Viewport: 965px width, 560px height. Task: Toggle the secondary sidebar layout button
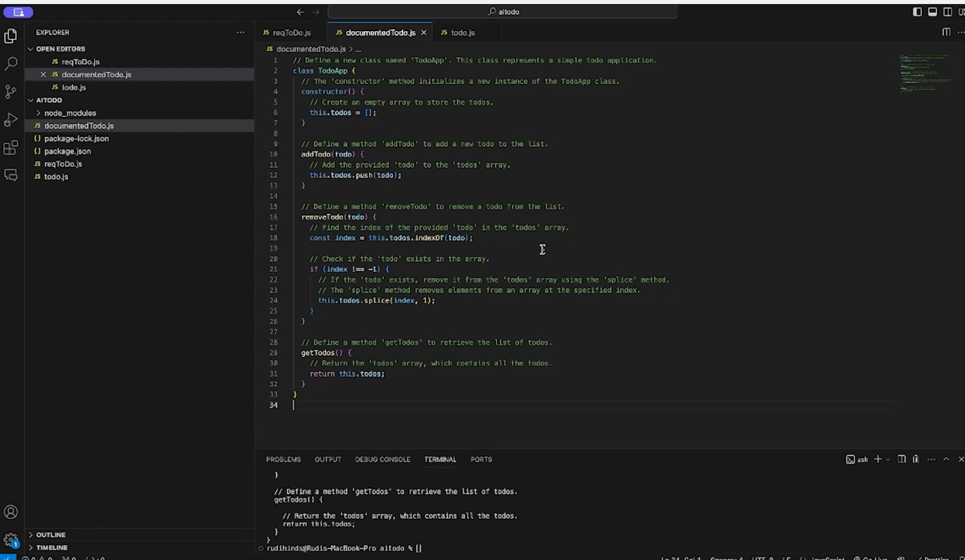click(x=948, y=12)
